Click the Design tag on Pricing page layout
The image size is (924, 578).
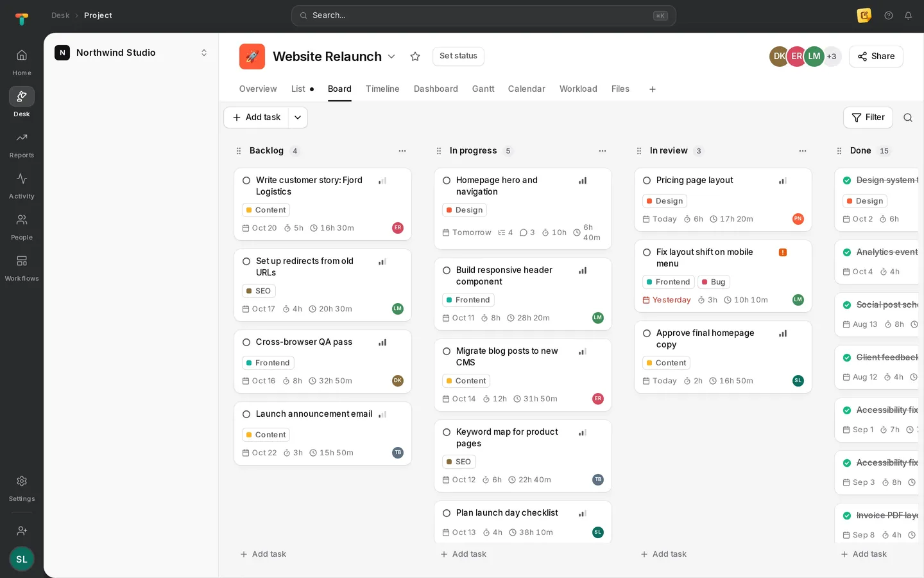click(x=665, y=201)
